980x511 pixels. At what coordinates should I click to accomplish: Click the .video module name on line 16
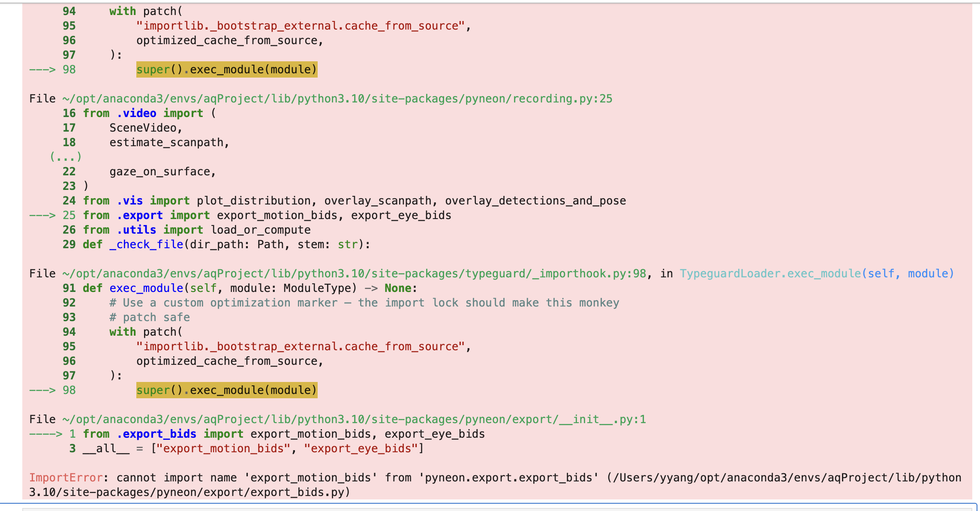pyautogui.click(x=136, y=113)
